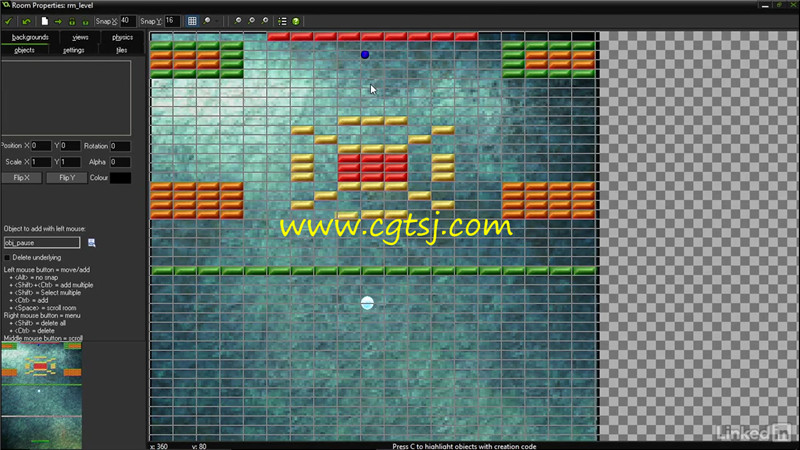
Task: Click the first zoom magnifier icon
Action: [x=238, y=21]
